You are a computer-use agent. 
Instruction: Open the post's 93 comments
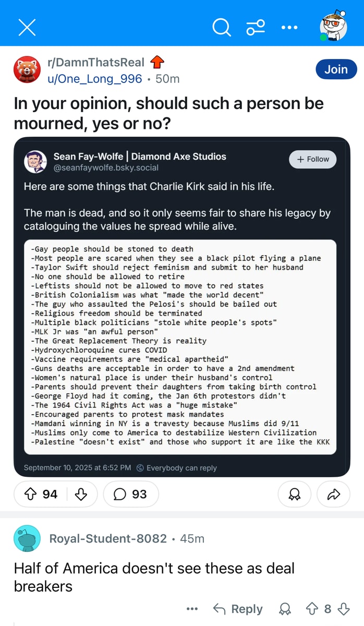(131, 494)
